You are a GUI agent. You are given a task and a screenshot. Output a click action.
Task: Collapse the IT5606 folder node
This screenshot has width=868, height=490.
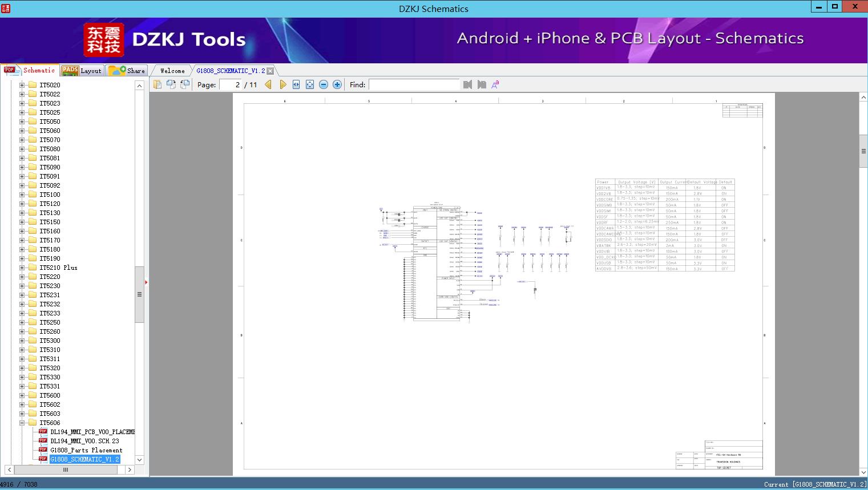[x=22, y=423]
